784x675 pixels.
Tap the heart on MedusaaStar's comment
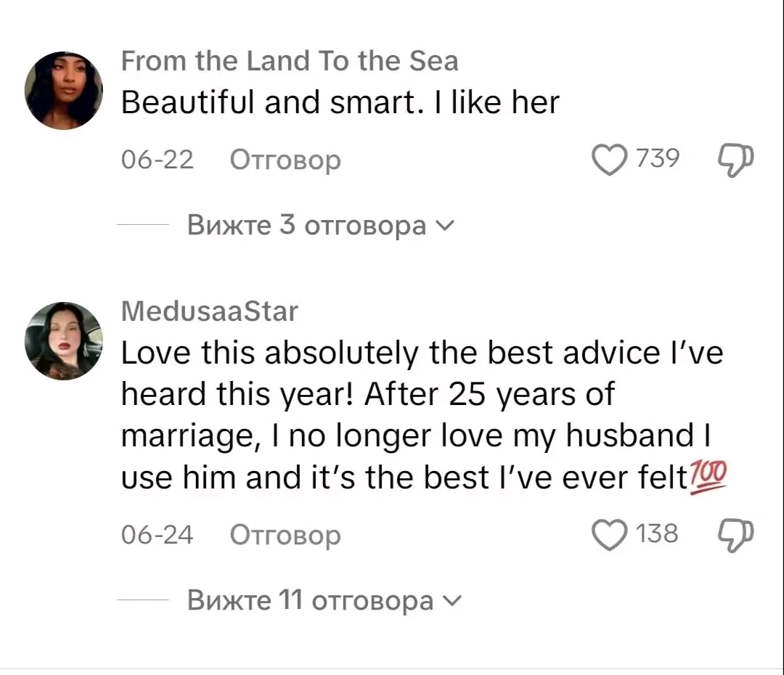pyautogui.click(x=608, y=535)
